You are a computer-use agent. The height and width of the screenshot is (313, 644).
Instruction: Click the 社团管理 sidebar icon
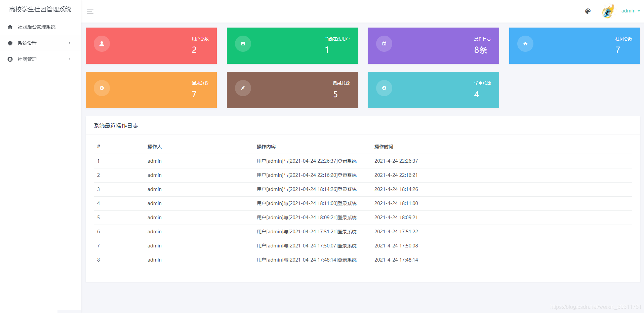(x=10, y=59)
